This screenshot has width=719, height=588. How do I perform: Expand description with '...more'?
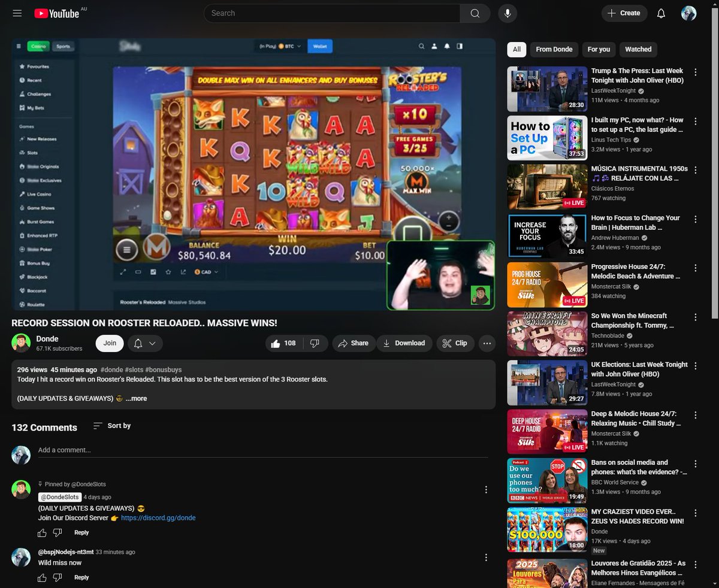pyautogui.click(x=136, y=398)
